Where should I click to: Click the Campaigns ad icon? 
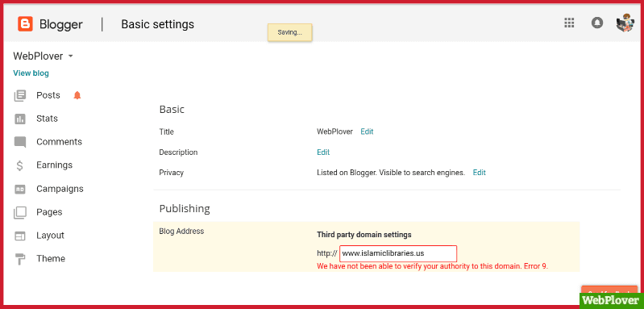coord(19,189)
